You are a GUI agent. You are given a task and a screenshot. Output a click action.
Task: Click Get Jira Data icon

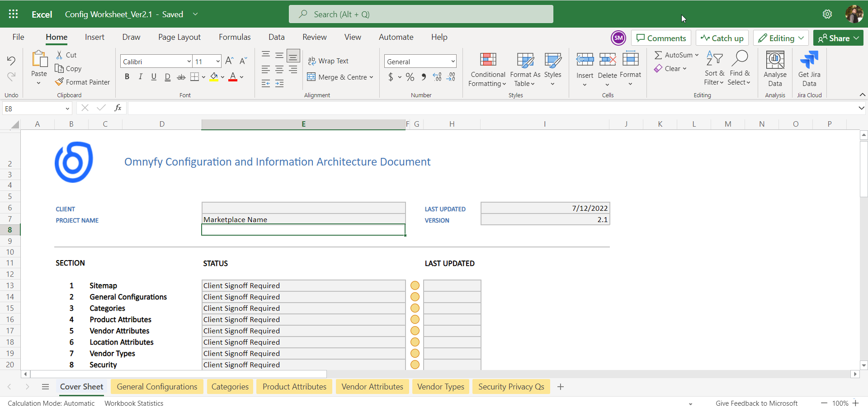(809, 59)
